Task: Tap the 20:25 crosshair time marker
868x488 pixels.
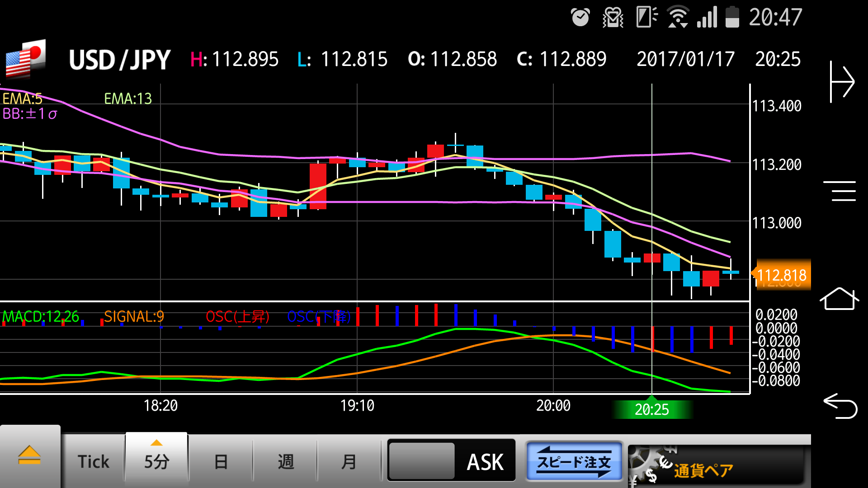Action: (x=651, y=409)
